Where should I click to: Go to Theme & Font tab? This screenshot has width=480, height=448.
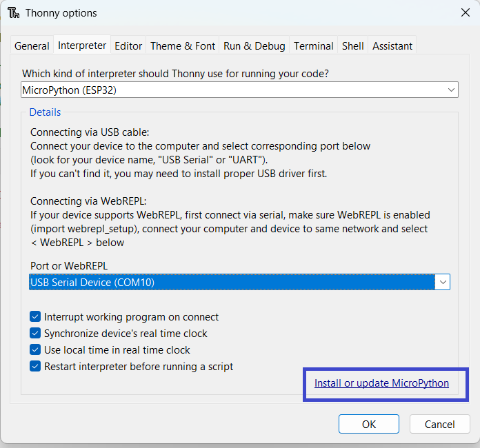click(183, 46)
